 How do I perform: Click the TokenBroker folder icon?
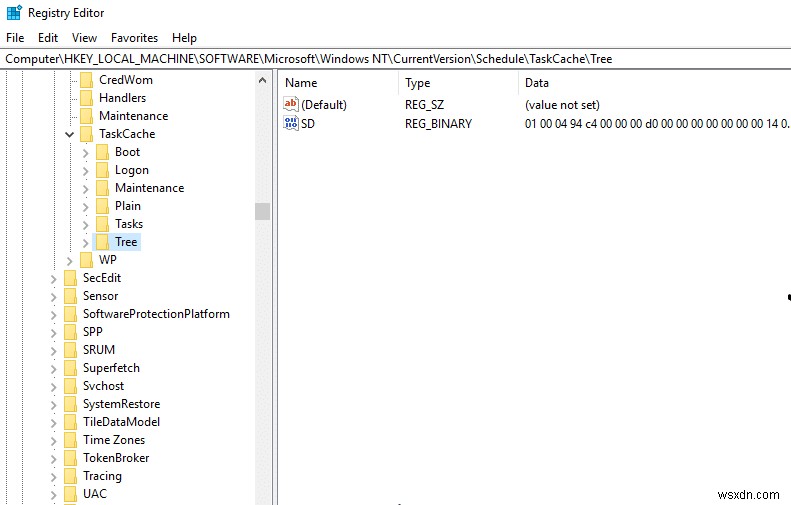coord(71,458)
